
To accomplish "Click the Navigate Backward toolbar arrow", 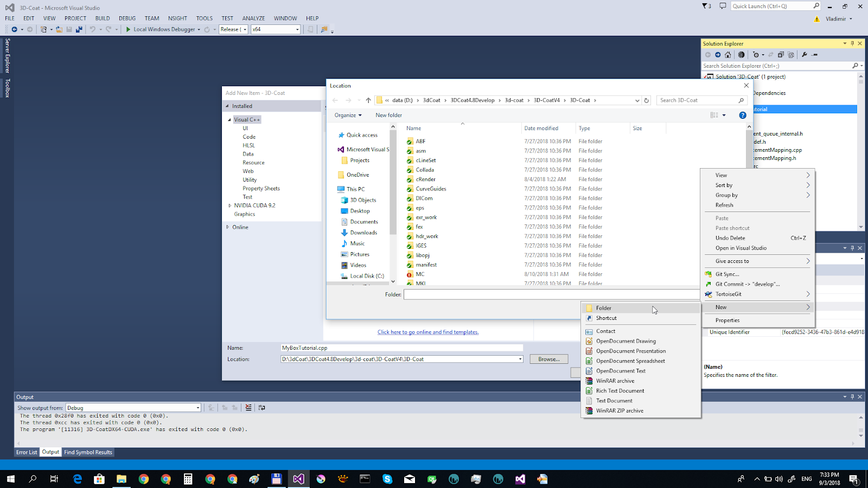I will [x=14, y=29].
